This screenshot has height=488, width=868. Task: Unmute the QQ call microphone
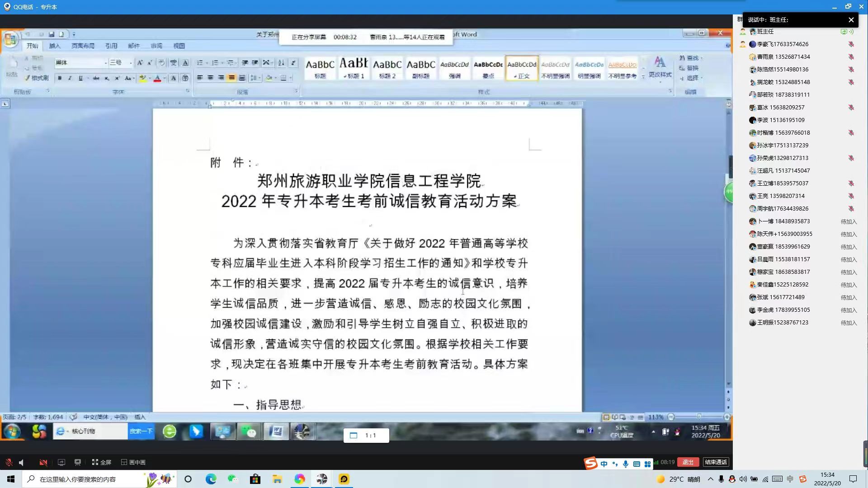(x=9, y=462)
